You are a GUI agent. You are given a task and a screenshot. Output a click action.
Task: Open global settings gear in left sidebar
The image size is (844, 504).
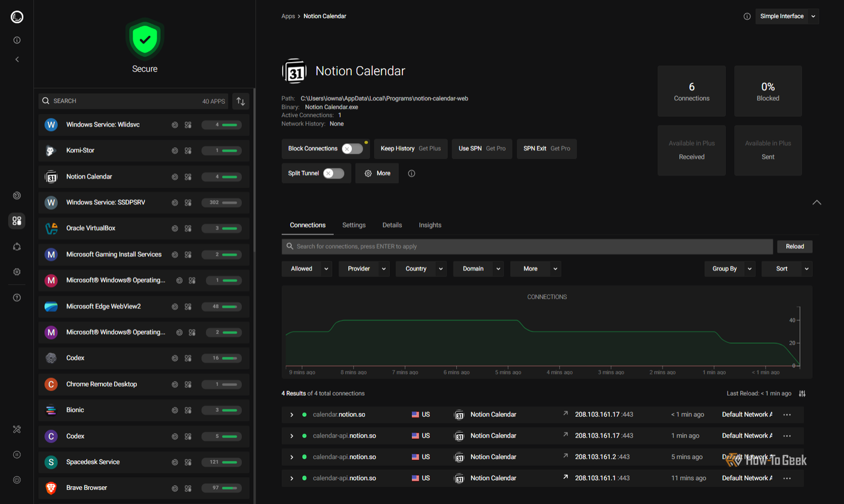pyautogui.click(x=17, y=272)
